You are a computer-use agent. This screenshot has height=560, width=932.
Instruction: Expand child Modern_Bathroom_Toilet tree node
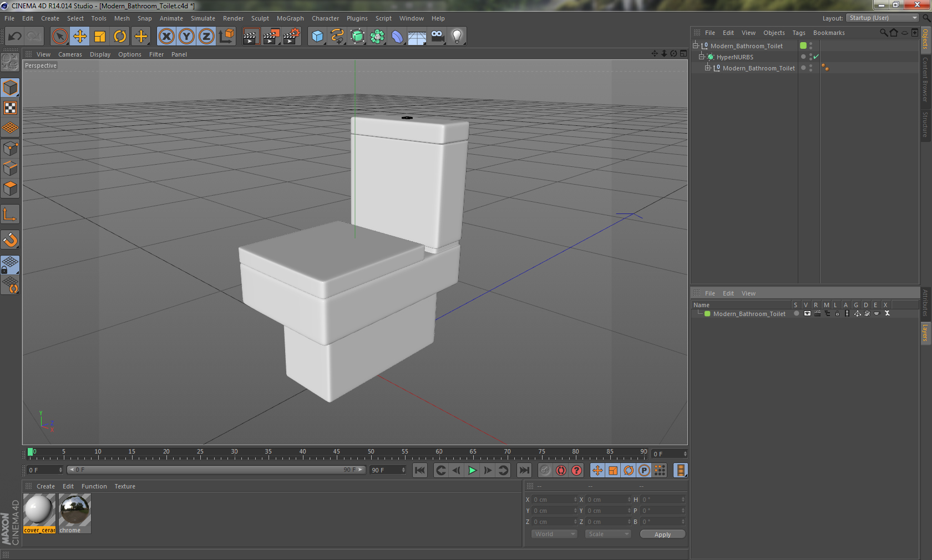(707, 68)
